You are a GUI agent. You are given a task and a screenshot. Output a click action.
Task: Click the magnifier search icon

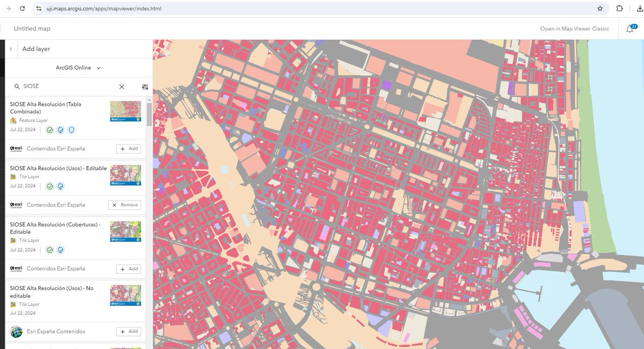coord(17,86)
